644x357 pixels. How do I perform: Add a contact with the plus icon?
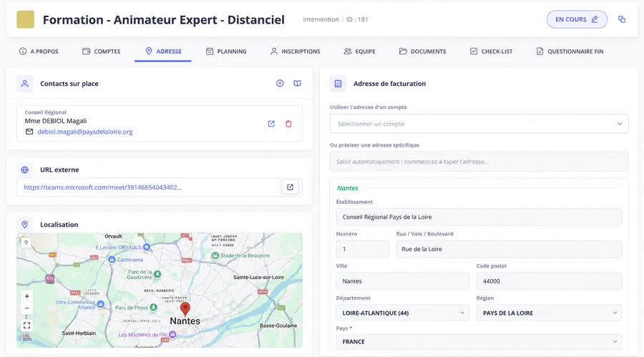(280, 84)
